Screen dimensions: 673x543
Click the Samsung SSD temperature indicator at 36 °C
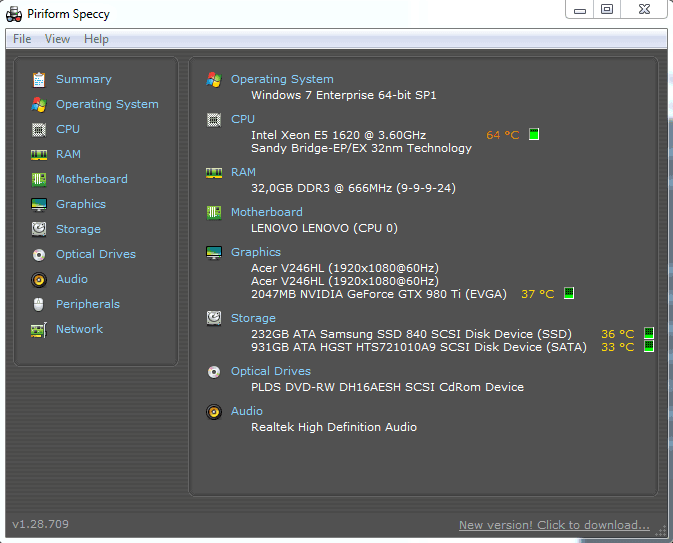[x=648, y=334]
